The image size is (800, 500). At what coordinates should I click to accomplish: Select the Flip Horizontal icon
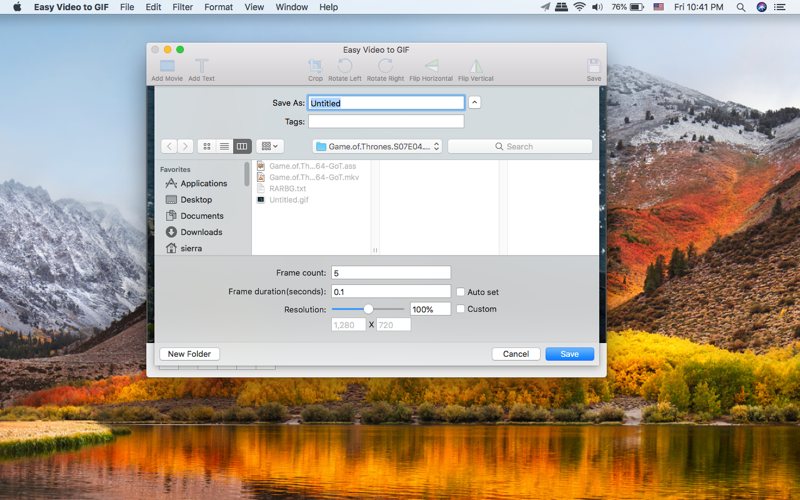tap(431, 65)
